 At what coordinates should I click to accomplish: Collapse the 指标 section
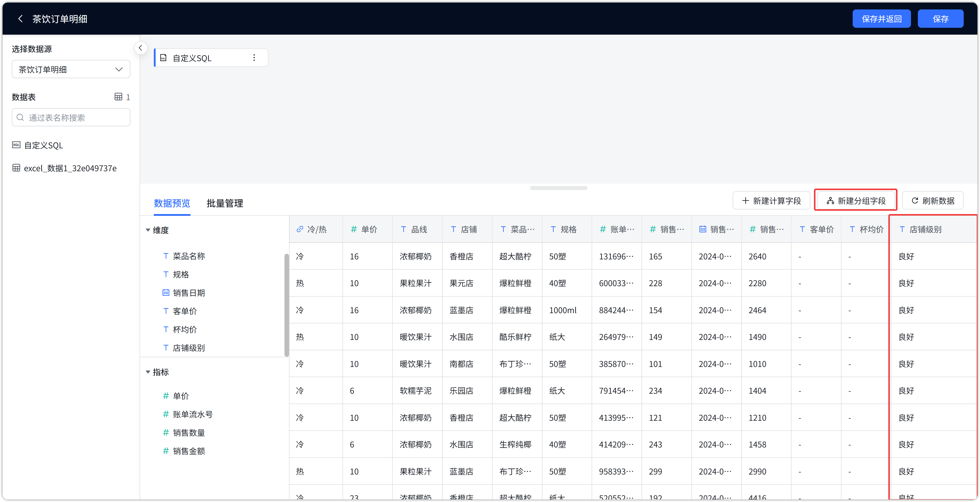pos(148,372)
